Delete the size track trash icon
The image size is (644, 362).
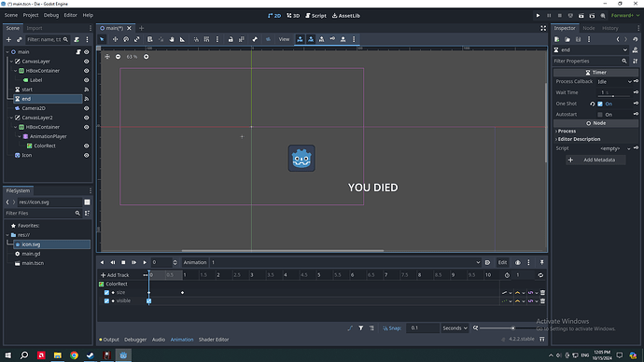542,293
